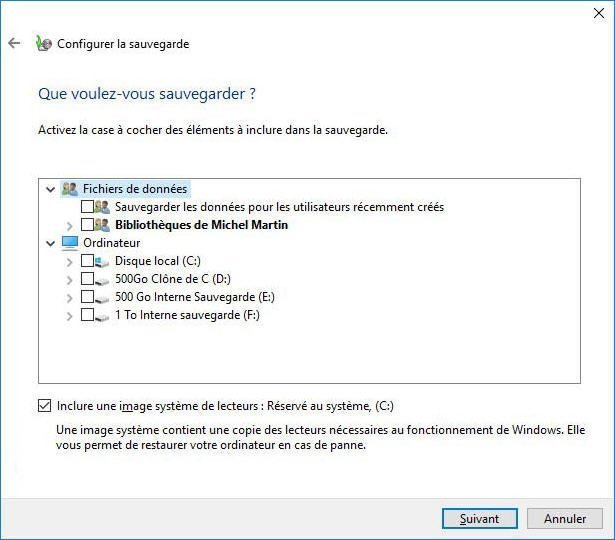Select the 1 To Interne sauvegarde (F:) item

188,315
